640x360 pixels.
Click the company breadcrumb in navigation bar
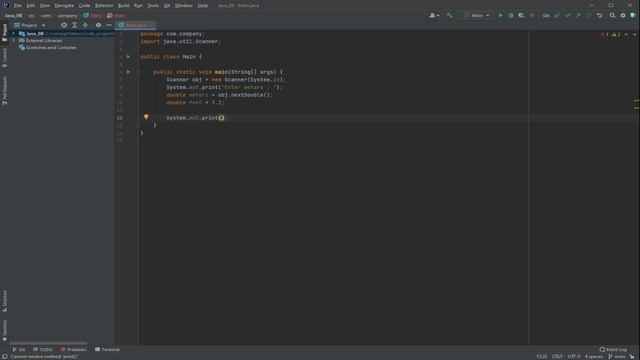[67, 16]
